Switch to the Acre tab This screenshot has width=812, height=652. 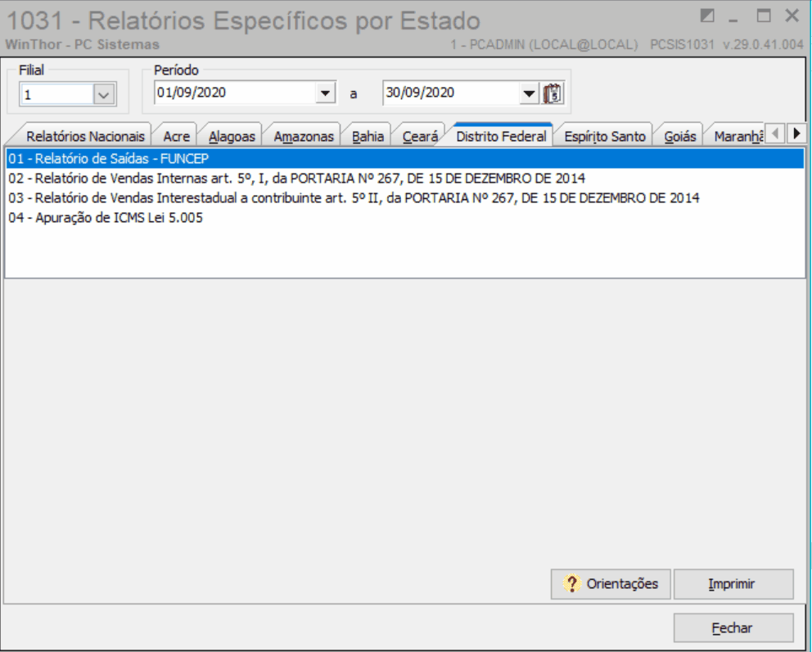pos(176,136)
